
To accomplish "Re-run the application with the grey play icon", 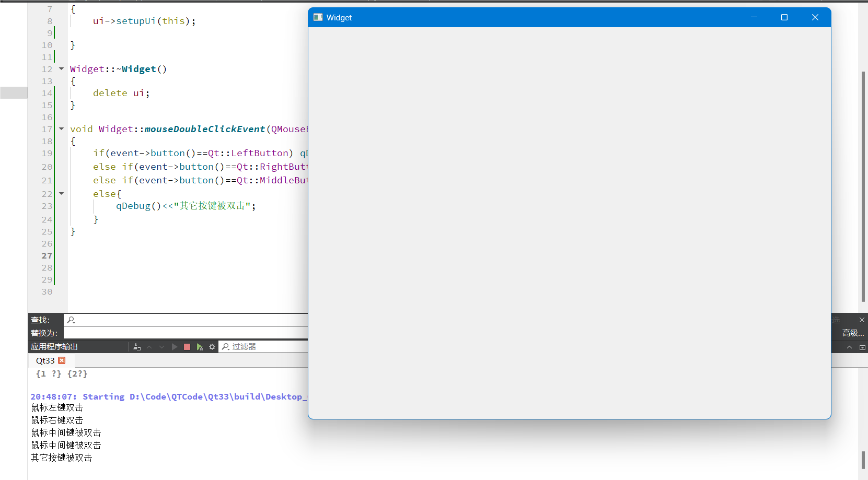I will [175, 347].
